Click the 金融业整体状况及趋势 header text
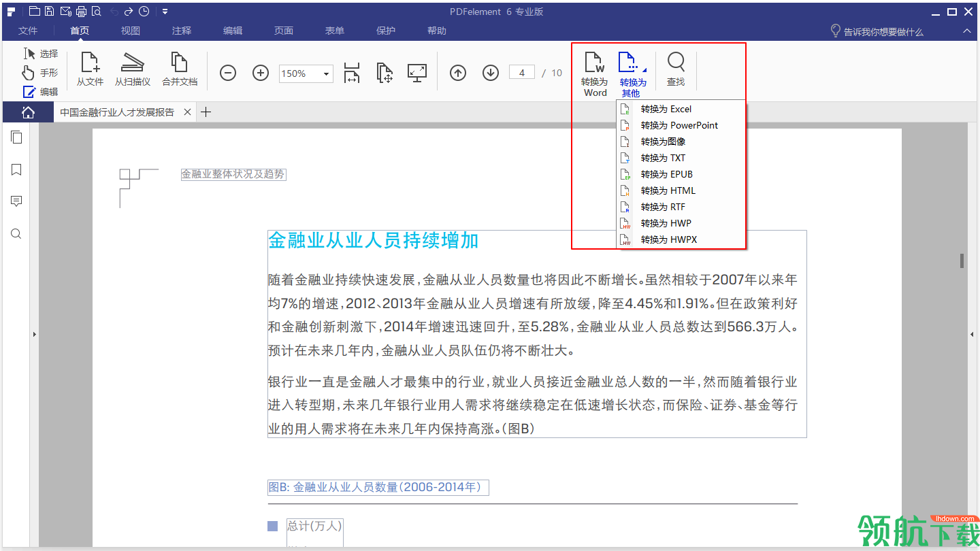Viewport: 980px width, 551px height. click(233, 174)
